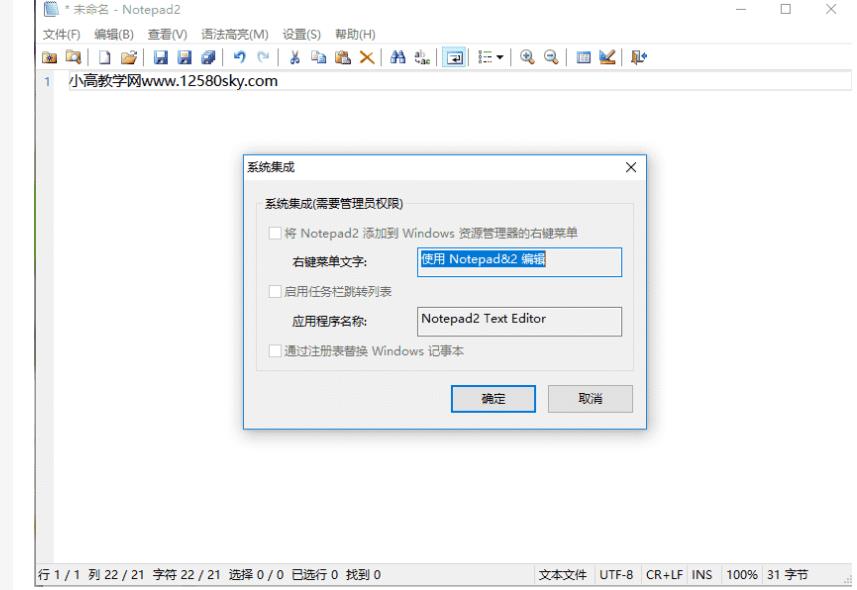Image resolution: width=857 pixels, height=590 pixels.
Task: Open the replace text icon
Action: pyautogui.click(x=422, y=57)
